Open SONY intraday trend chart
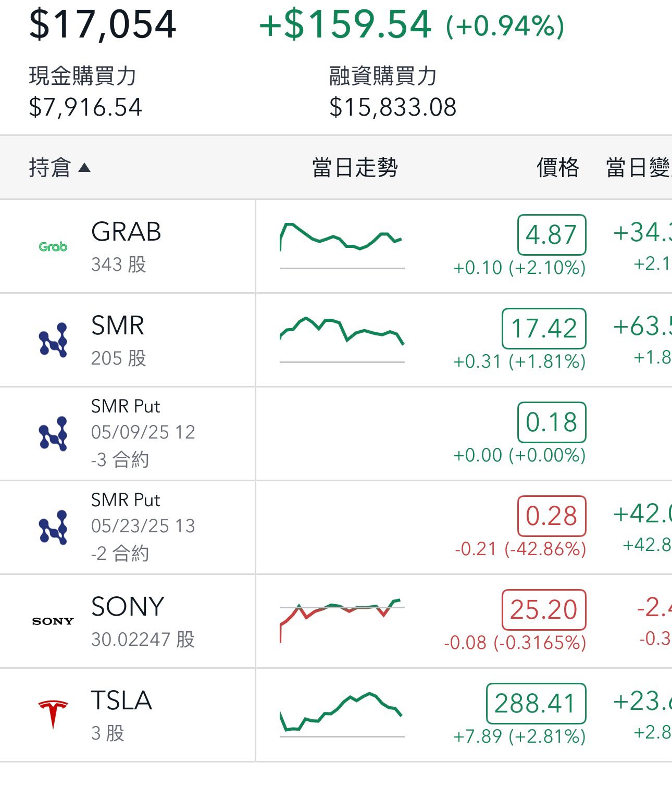This screenshot has width=672, height=788. click(x=342, y=620)
